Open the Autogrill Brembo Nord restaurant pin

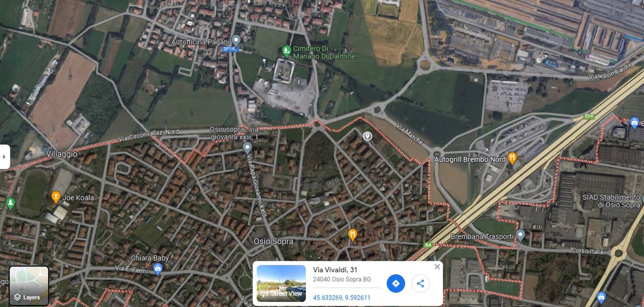point(512,158)
